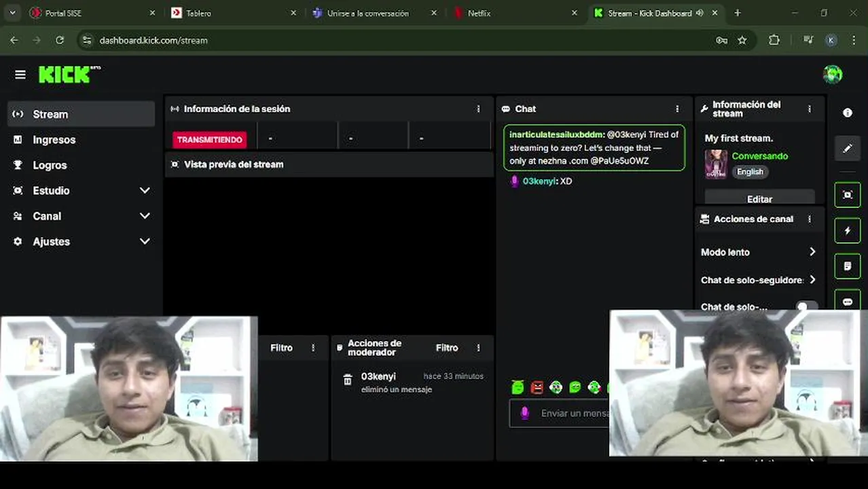Open Filtro in Acciones de moderador panel
The height and width of the screenshot is (489, 868).
(x=446, y=348)
